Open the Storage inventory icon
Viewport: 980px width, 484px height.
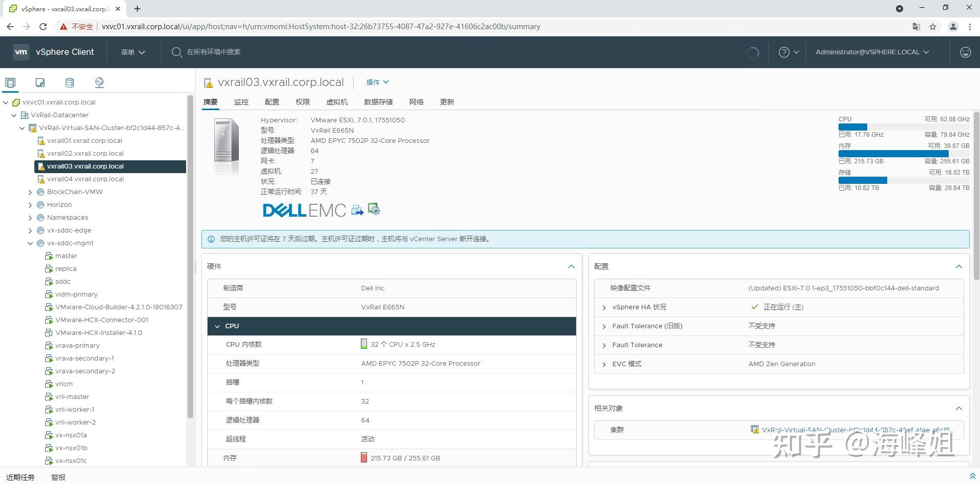[69, 82]
